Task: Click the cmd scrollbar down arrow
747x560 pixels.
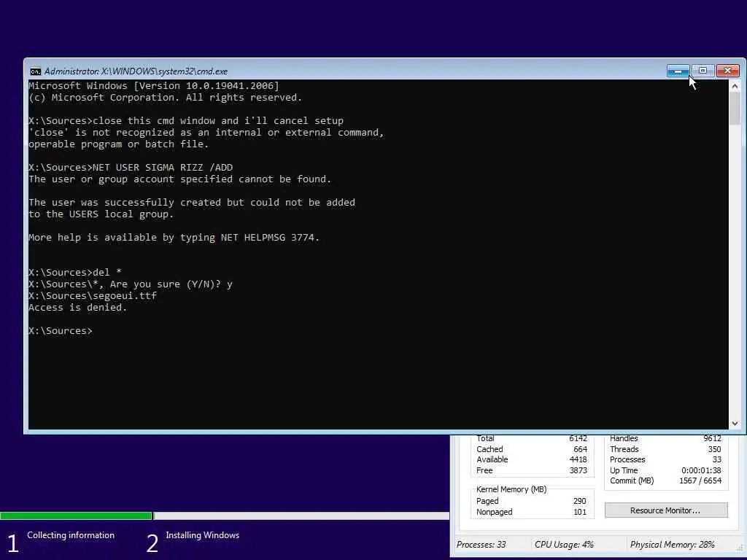Action: point(735,424)
